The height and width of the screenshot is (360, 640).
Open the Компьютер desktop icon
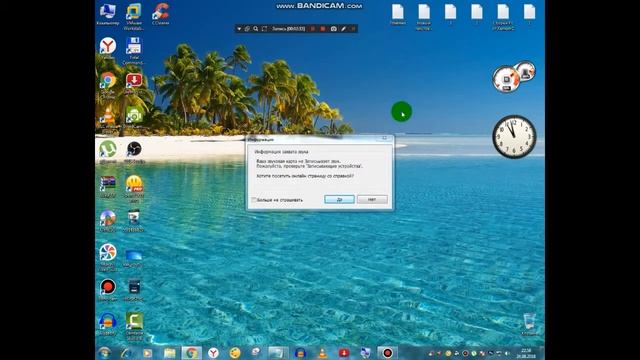pyautogui.click(x=108, y=14)
